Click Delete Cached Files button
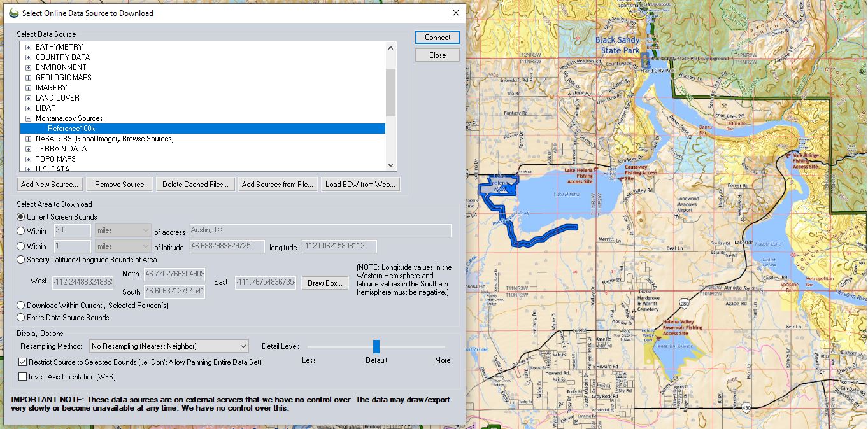 point(196,185)
